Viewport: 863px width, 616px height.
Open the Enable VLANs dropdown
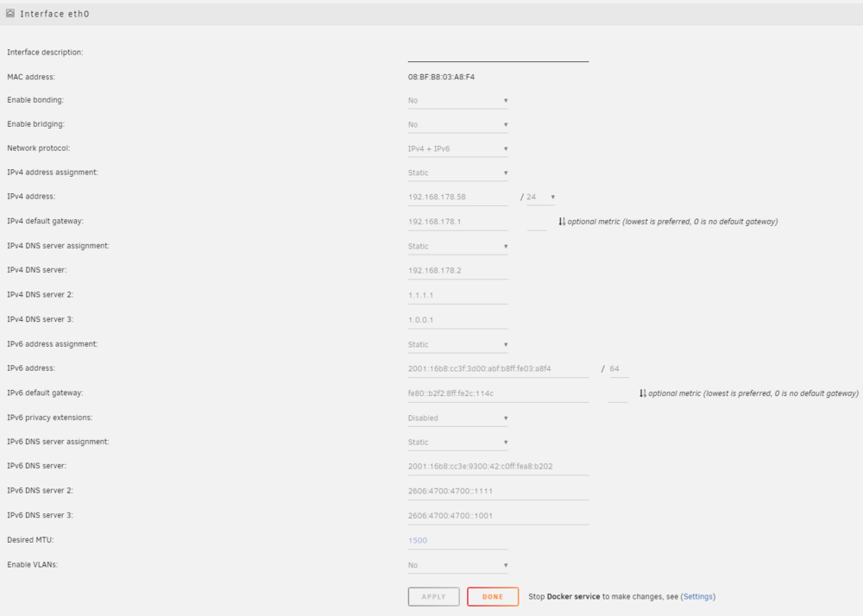coord(458,565)
